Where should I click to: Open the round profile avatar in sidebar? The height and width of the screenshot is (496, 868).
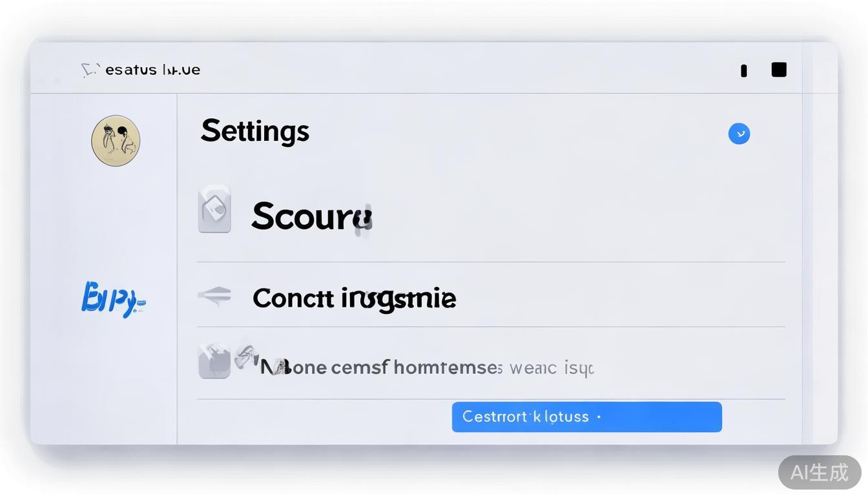[116, 141]
